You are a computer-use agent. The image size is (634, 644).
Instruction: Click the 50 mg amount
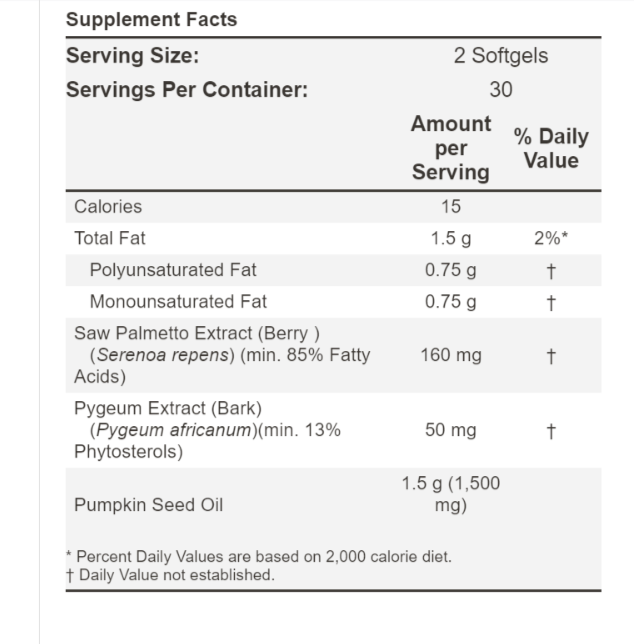pos(451,430)
